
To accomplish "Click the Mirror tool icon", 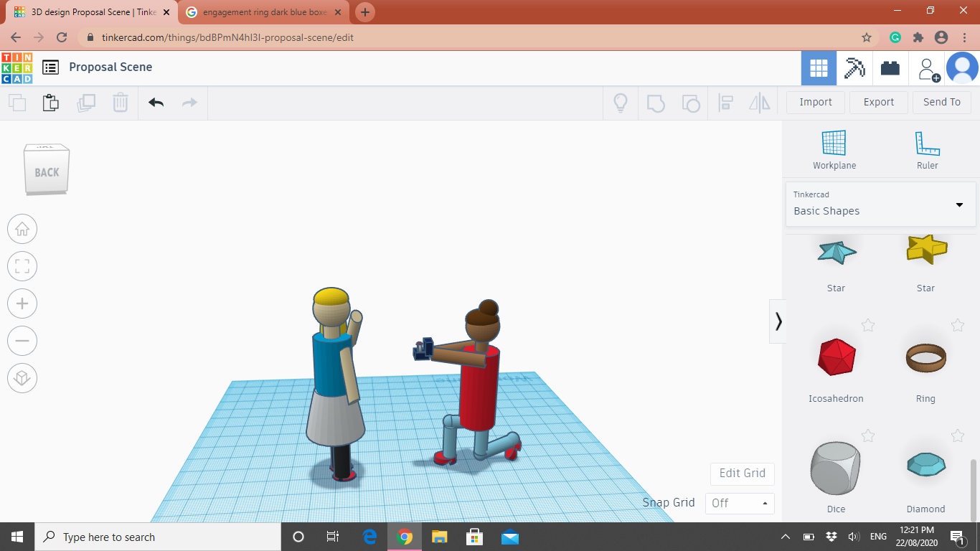I will pos(760,103).
